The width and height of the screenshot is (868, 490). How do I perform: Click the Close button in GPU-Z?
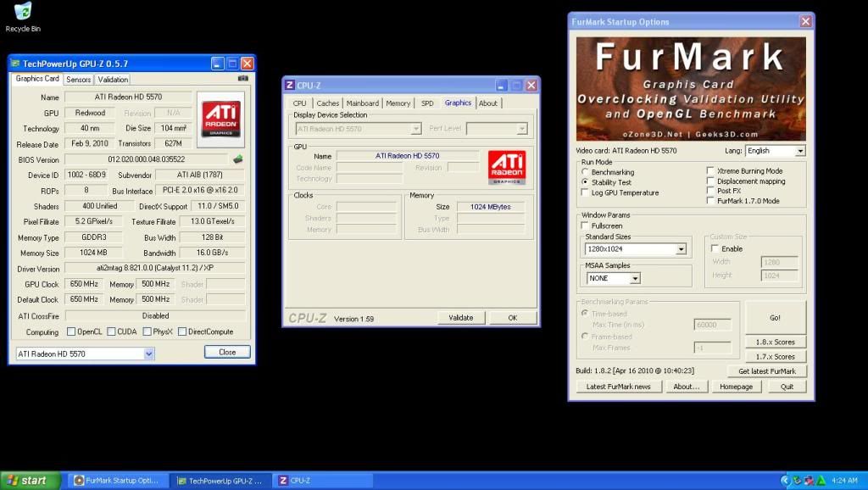coord(227,352)
